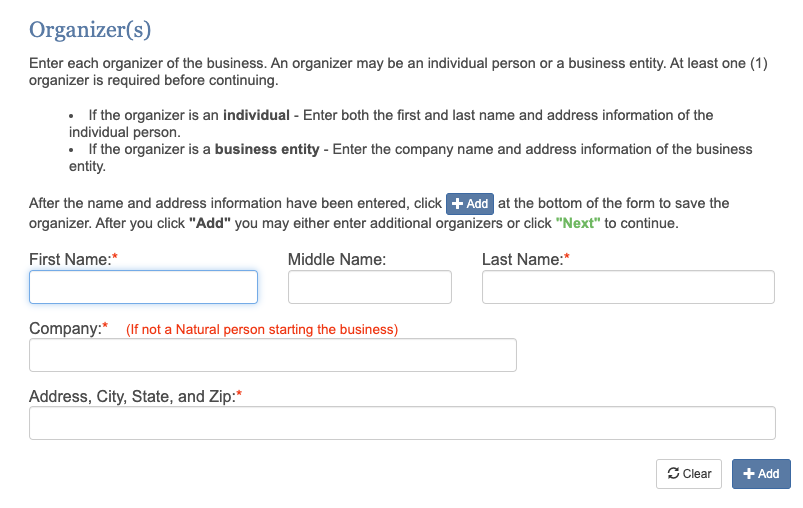Viewport: 803px width, 508px height.
Task: Click into the Last Name field
Action: 628,287
